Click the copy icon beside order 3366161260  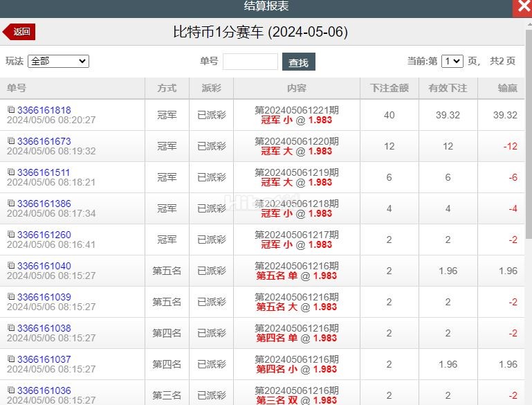pyautogui.click(x=11, y=234)
